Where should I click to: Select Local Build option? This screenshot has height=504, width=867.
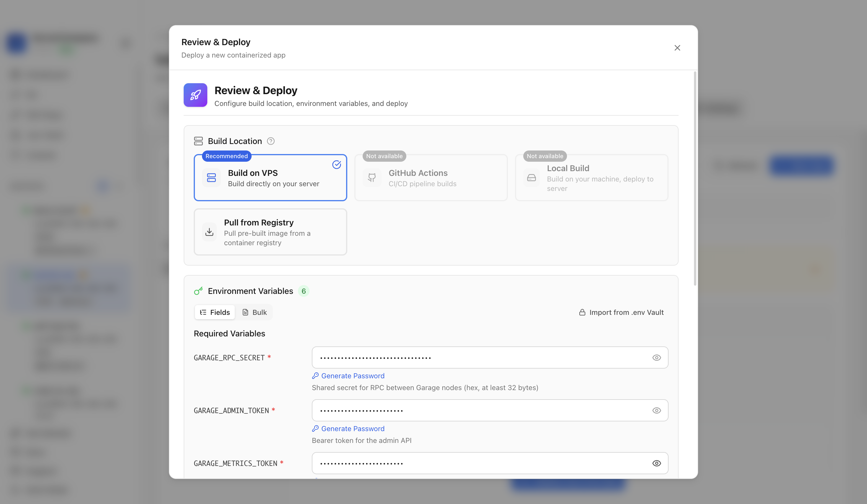coord(591,177)
